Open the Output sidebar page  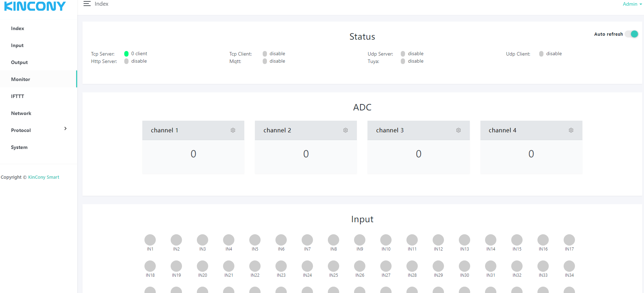19,62
